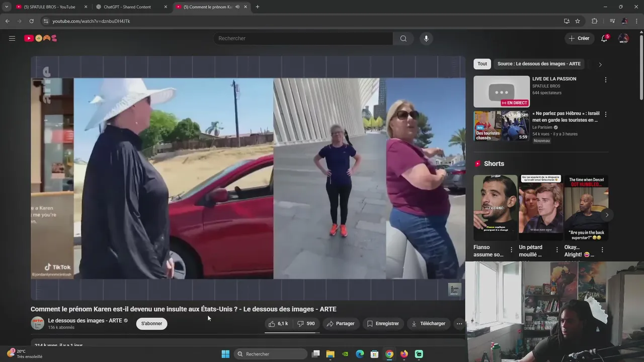Open options menu for LIVE DE LA PASSION
644x362 pixels.
pyautogui.click(x=606, y=80)
